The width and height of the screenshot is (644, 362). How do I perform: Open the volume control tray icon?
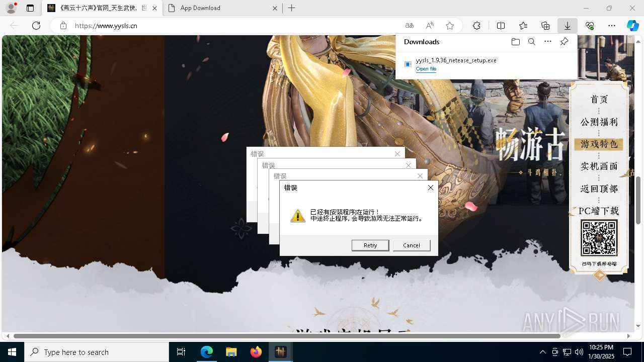click(x=579, y=352)
